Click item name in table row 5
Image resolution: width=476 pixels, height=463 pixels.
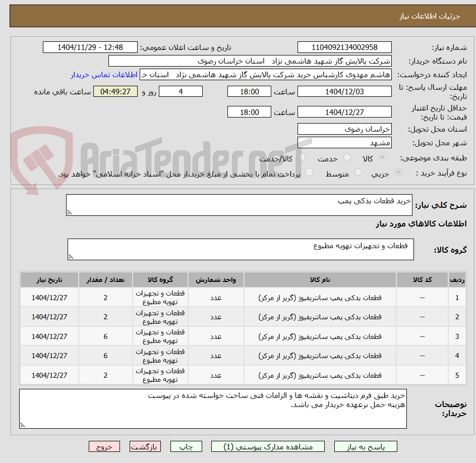pos(320,375)
